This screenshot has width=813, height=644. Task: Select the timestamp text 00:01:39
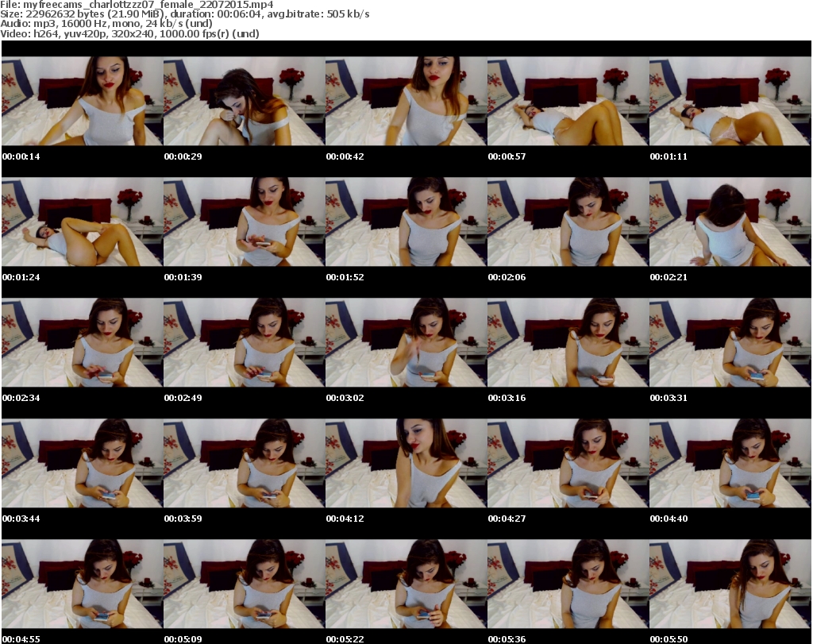(183, 277)
